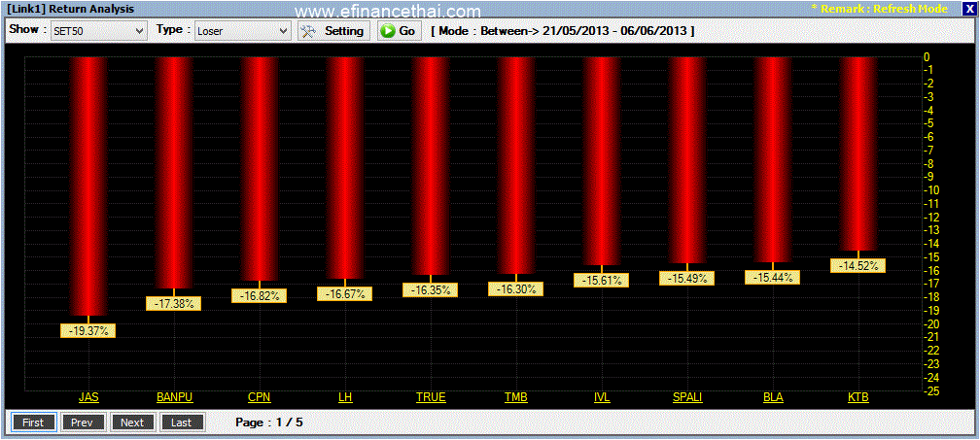This screenshot has width=980, height=440.
Task: Click the Setting button with tools icon
Action: [333, 30]
